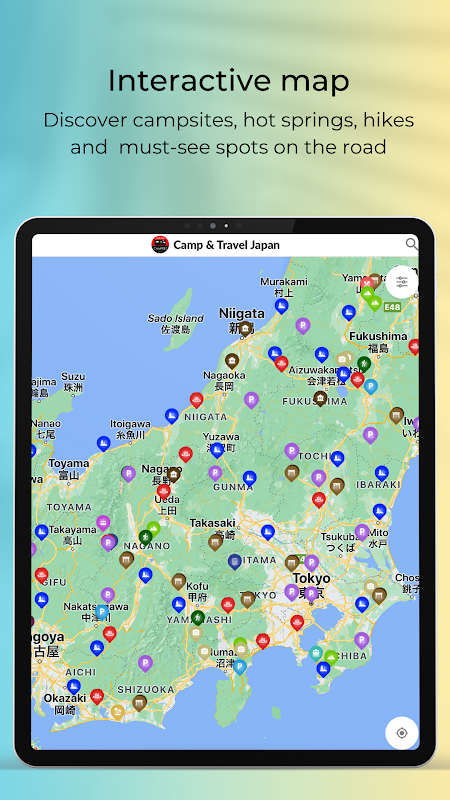Select purple parking marker above GUNMA label
Viewport: 450px width, 800px height.
tap(215, 473)
